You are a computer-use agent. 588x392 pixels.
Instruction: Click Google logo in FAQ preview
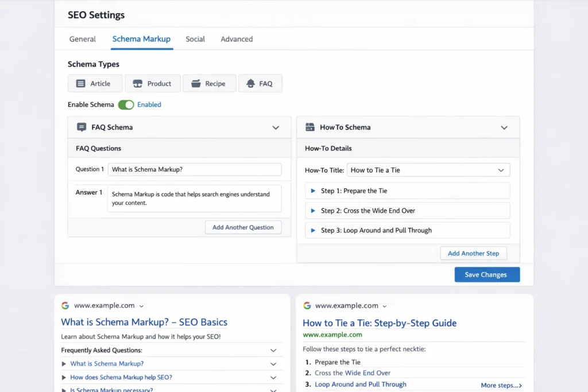65,306
